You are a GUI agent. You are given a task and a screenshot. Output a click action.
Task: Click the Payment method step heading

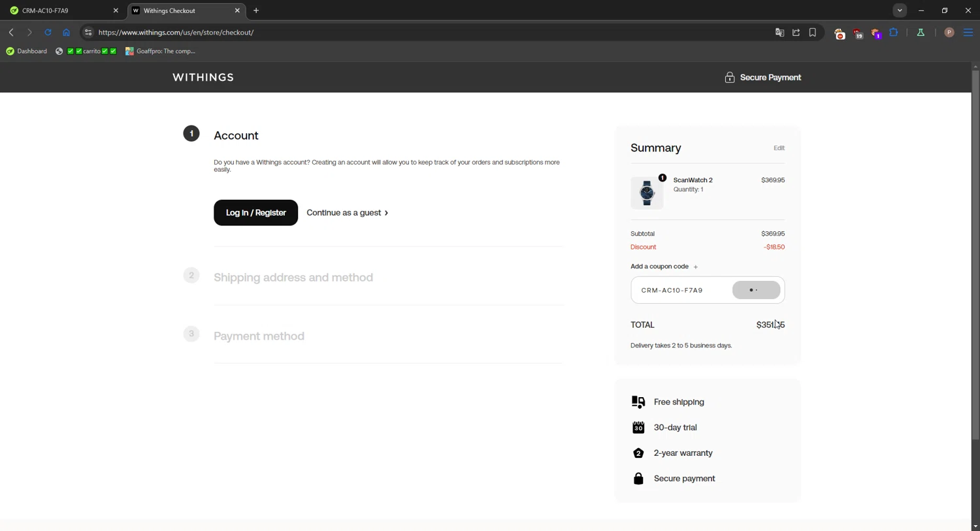click(x=259, y=336)
